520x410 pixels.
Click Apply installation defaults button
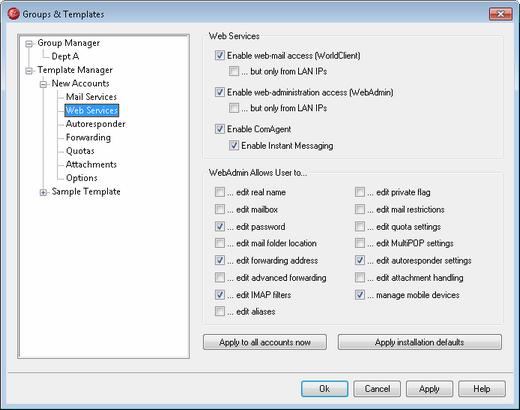pos(420,342)
